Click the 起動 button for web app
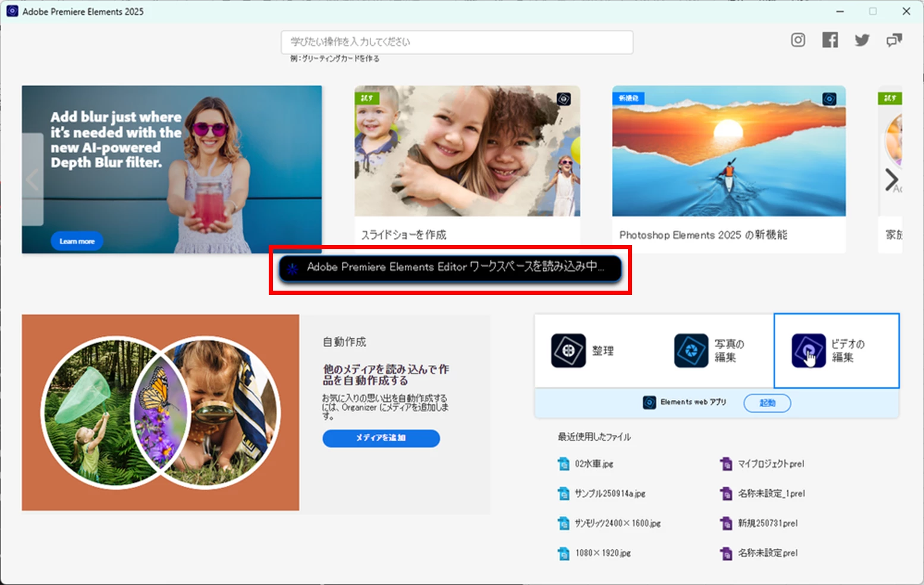Viewport: 924px width, 585px height. (767, 403)
